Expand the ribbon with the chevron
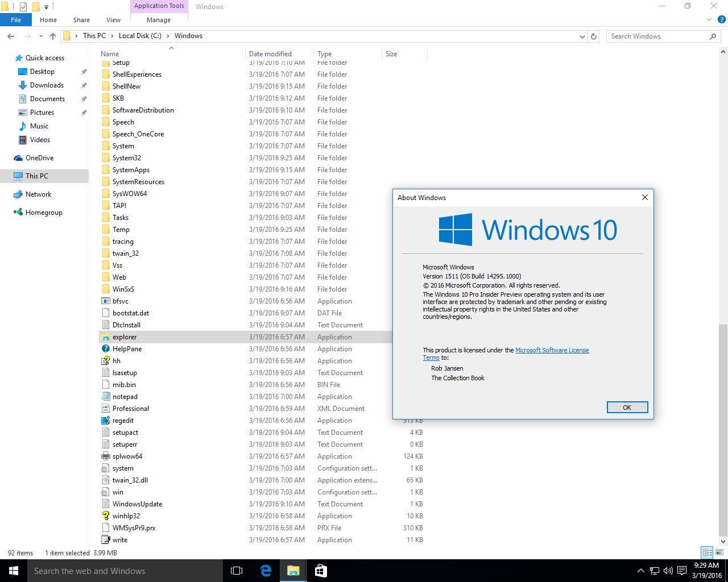This screenshot has height=582, width=728. coord(709,19)
